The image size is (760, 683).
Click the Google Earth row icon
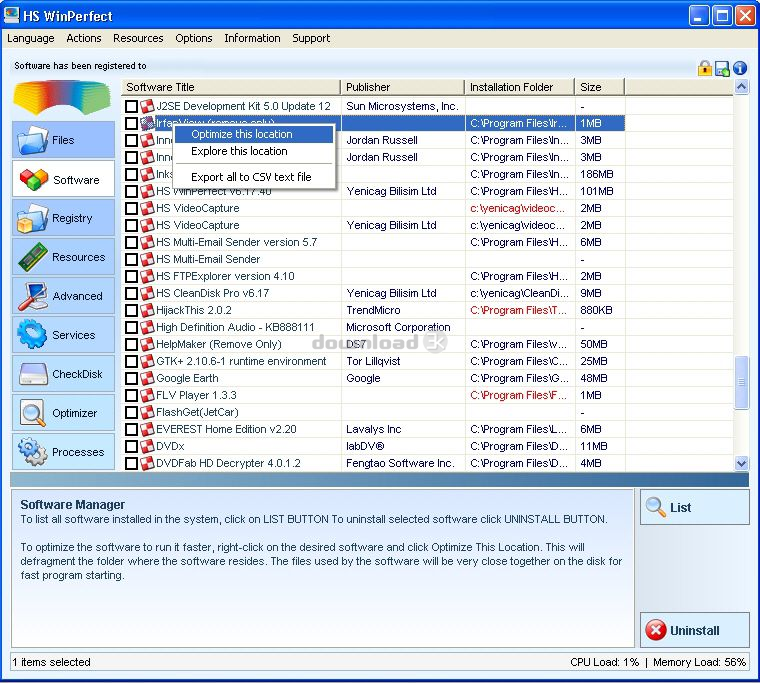[x=147, y=378]
